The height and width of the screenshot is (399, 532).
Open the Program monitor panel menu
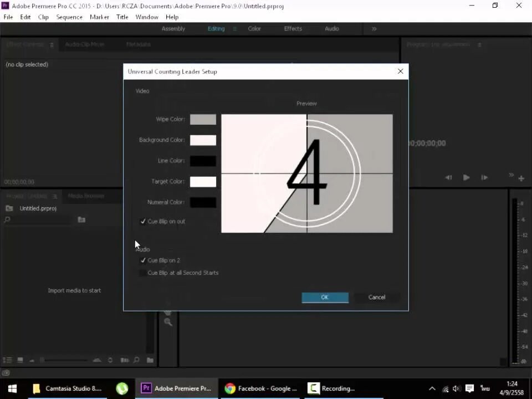[x=479, y=45]
